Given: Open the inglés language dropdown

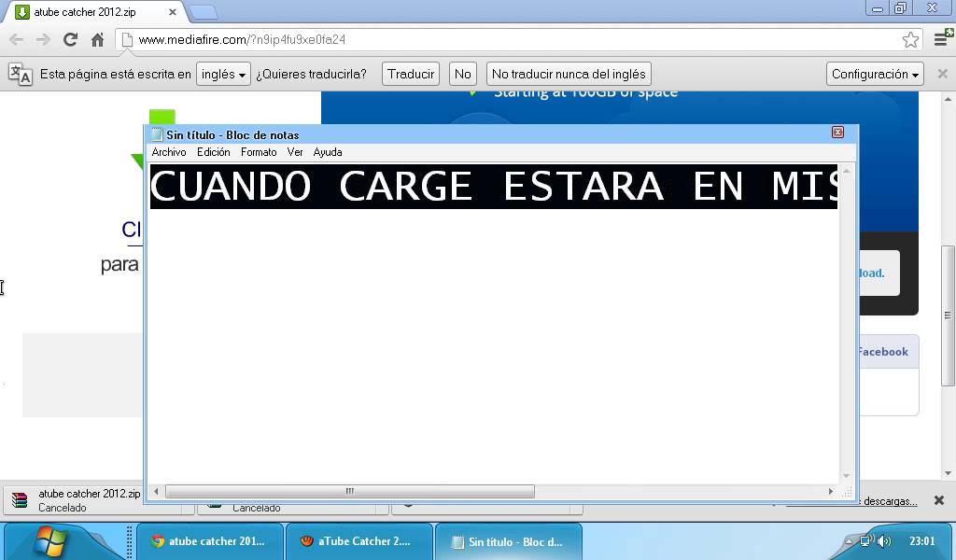Looking at the screenshot, I should tap(223, 74).
